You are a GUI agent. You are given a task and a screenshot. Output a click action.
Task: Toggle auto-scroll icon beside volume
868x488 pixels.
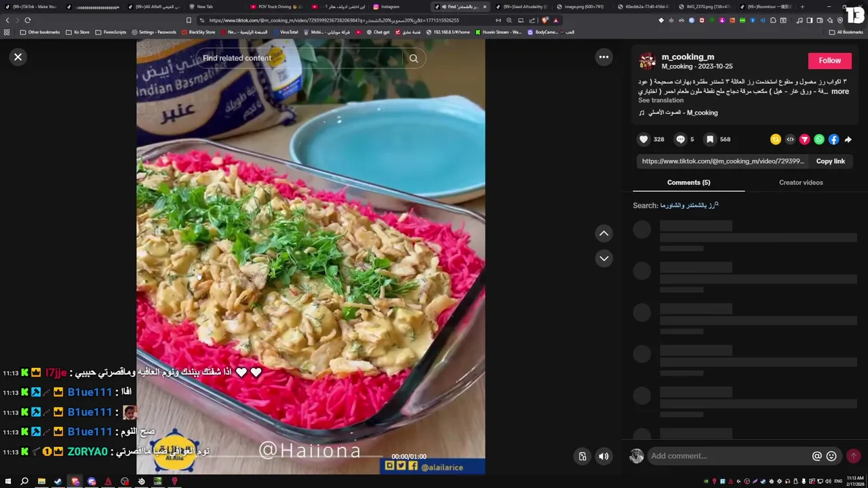click(582, 456)
